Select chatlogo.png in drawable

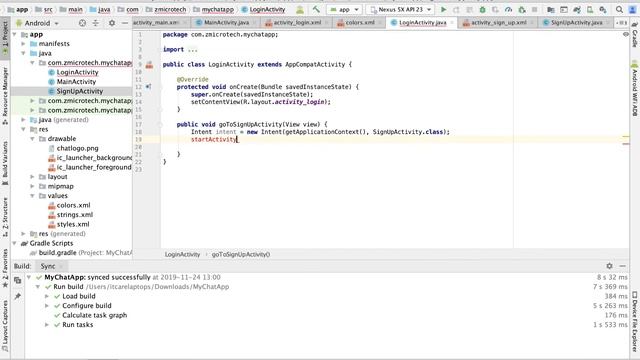[78, 148]
